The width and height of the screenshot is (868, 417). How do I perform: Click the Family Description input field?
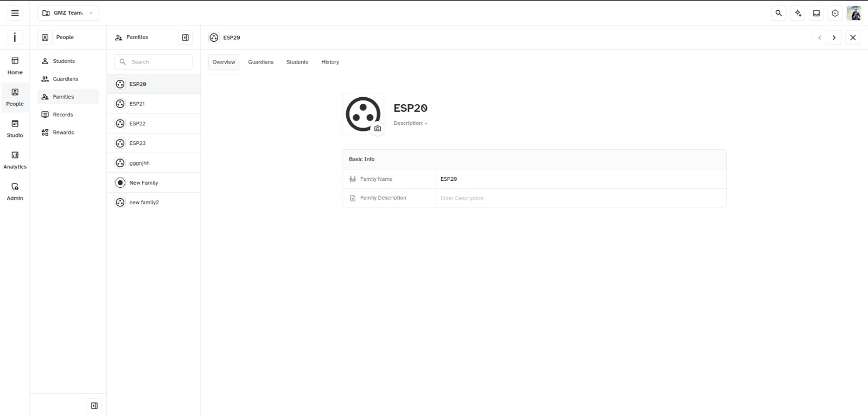pyautogui.click(x=581, y=198)
